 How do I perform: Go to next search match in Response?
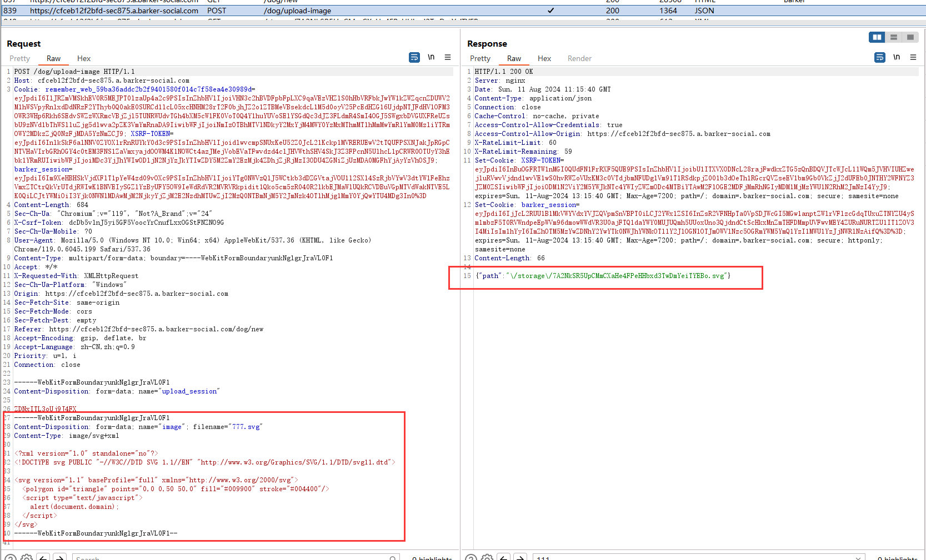pyautogui.click(x=520, y=557)
